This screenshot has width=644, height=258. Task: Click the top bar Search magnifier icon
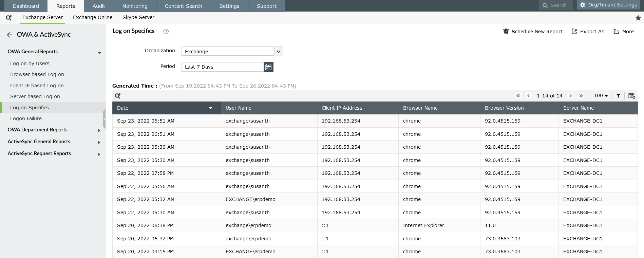[x=545, y=5]
